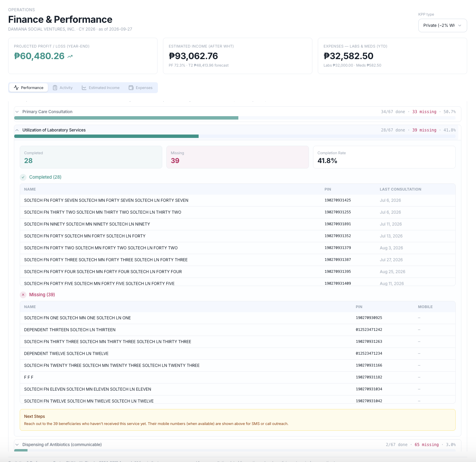This screenshot has width=476, height=462.
Task: Expand Dispensing of Antibiotics (communicable) section
Action: [x=238, y=445]
